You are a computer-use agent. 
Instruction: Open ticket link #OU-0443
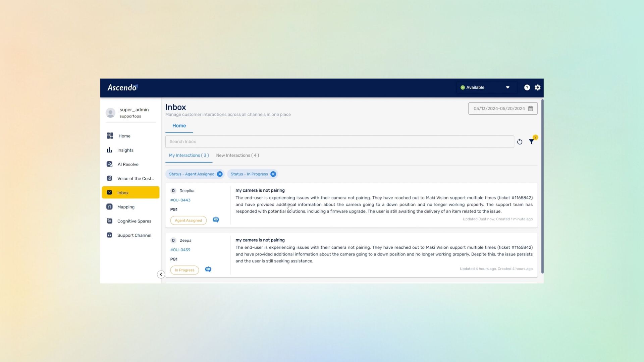pyautogui.click(x=180, y=200)
